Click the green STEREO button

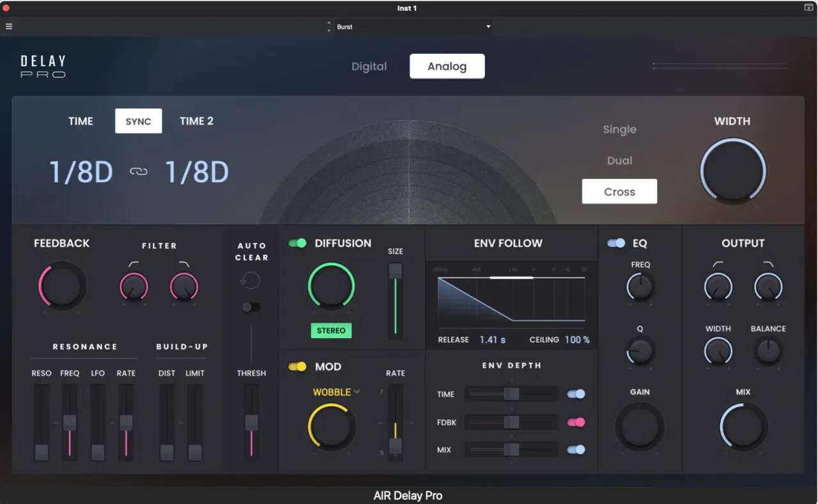pos(331,330)
